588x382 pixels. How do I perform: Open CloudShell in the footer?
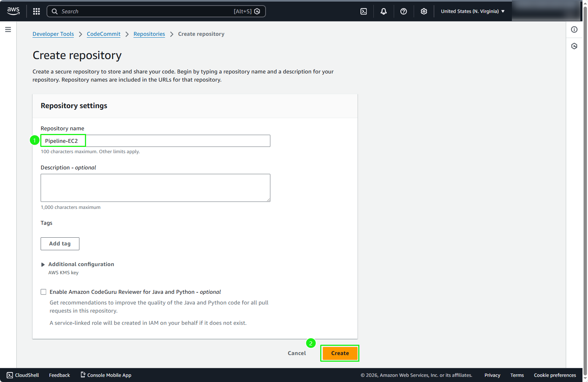coord(23,375)
